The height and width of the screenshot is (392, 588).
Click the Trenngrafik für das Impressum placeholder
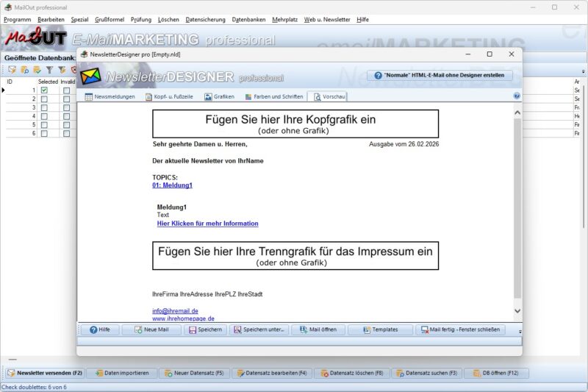coord(295,256)
